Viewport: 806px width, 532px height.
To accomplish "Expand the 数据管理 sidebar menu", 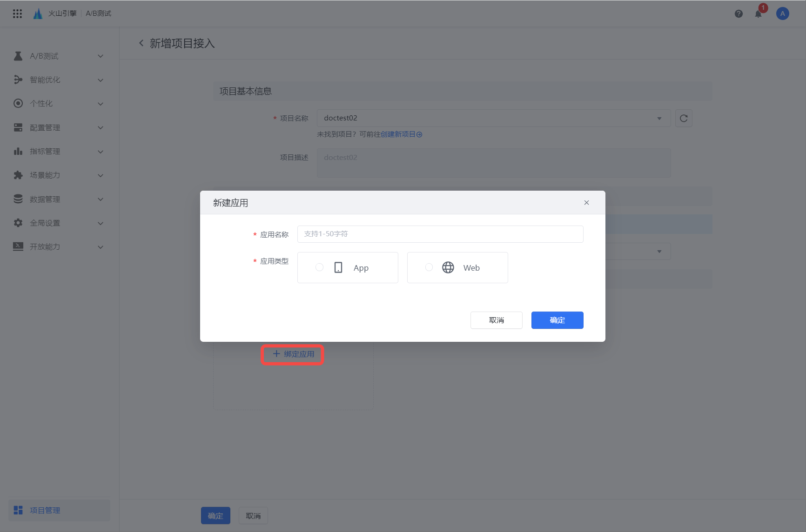I will pyautogui.click(x=101, y=199).
